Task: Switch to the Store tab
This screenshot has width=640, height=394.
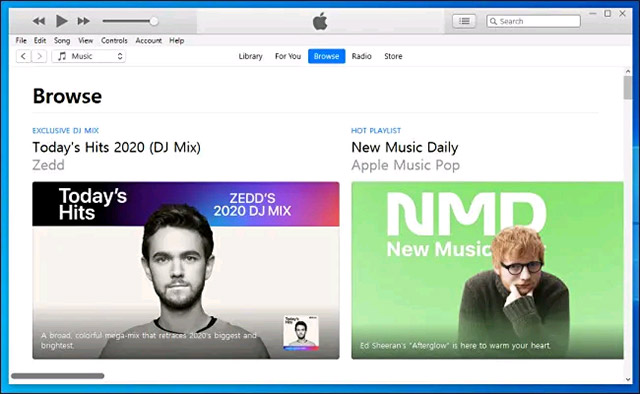Action: pyautogui.click(x=393, y=56)
